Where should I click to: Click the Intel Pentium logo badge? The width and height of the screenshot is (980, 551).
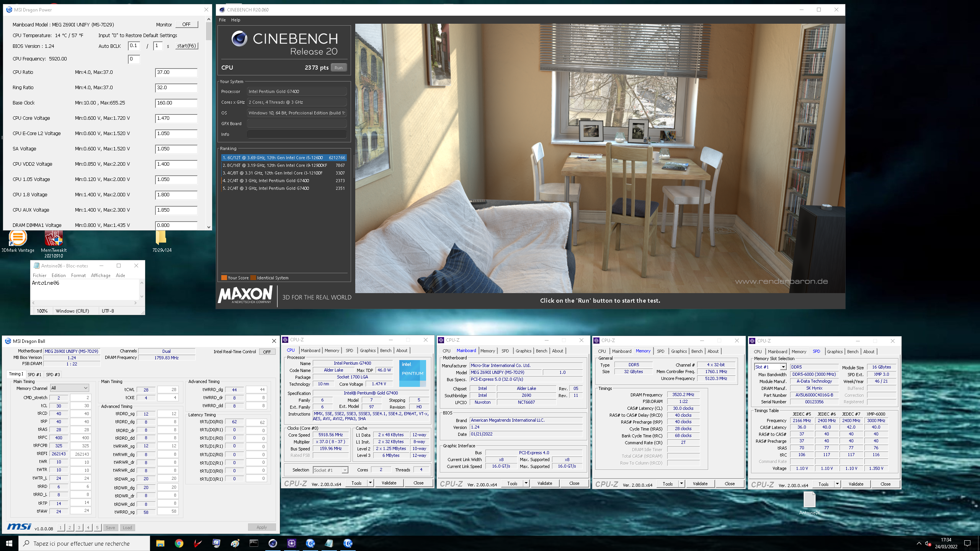[412, 373]
